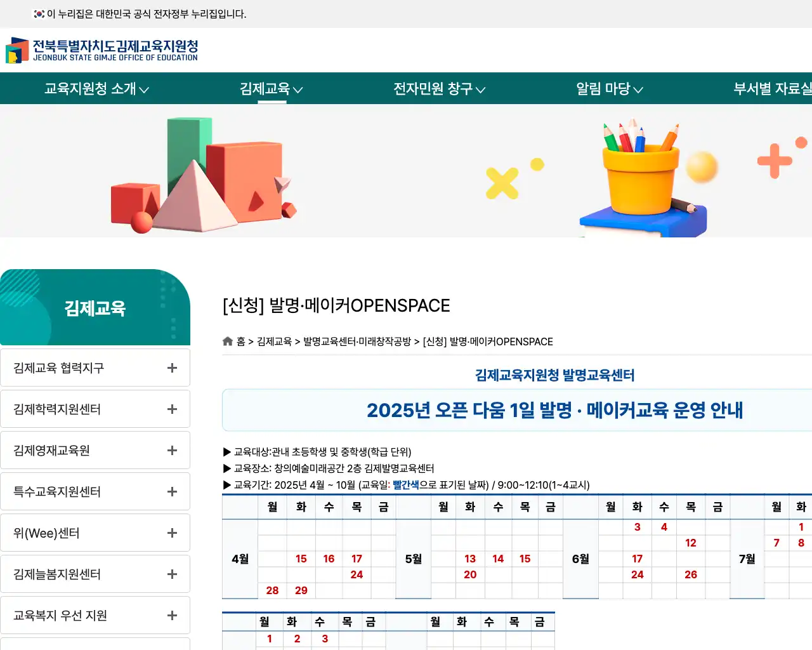The height and width of the screenshot is (650, 812).
Task: Click the 교육대상 information line
Action: [x=317, y=452]
